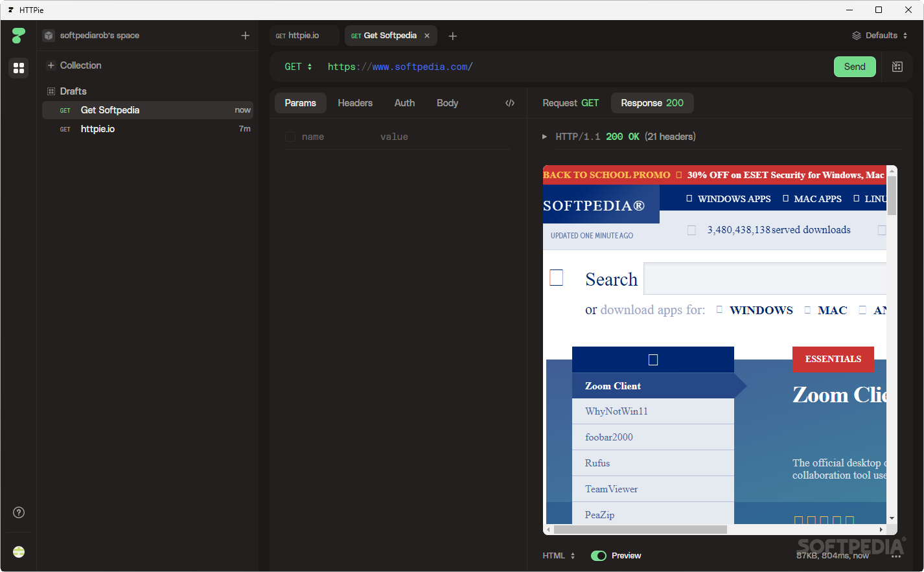
Task: Show the code snippet icon in request tabs
Action: click(510, 103)
